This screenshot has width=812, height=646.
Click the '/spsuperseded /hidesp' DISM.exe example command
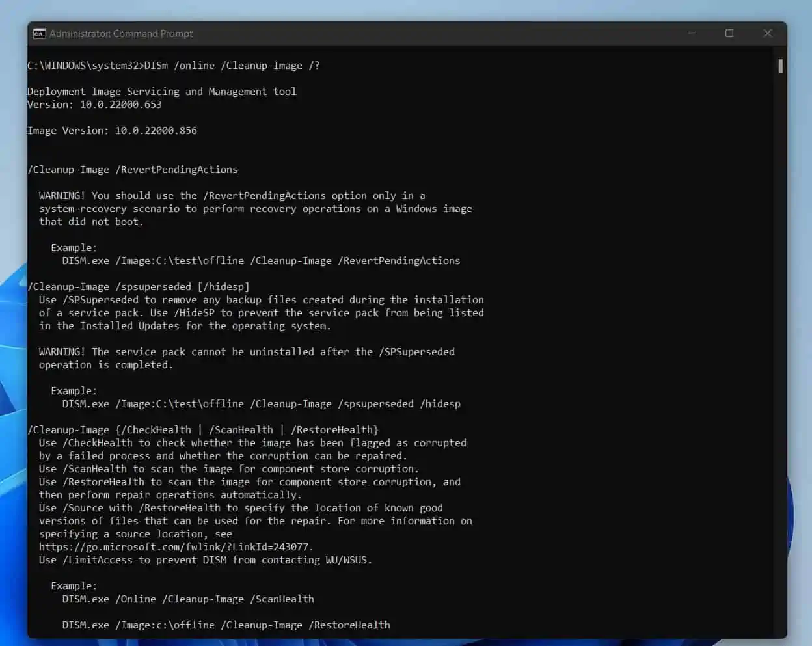click(262, 404)
